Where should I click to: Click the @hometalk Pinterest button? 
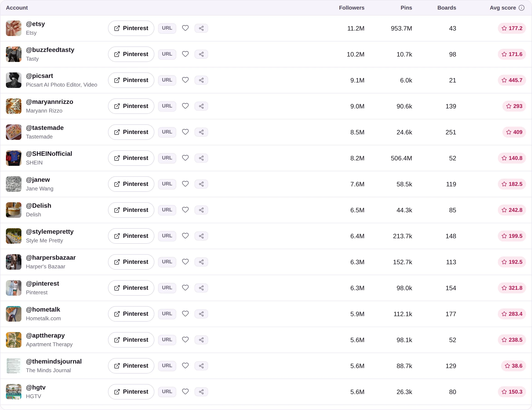click(131, 314)
